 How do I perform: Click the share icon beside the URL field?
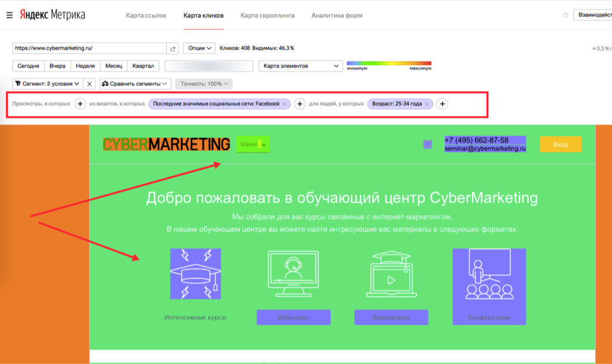pyautogui.click(x=172, y=47)
